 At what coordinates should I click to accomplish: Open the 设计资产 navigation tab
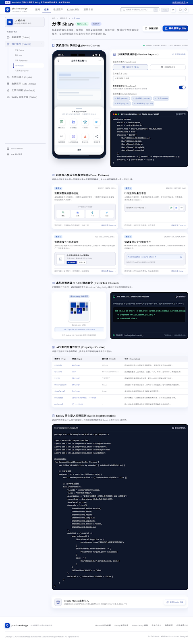point(58,9)
